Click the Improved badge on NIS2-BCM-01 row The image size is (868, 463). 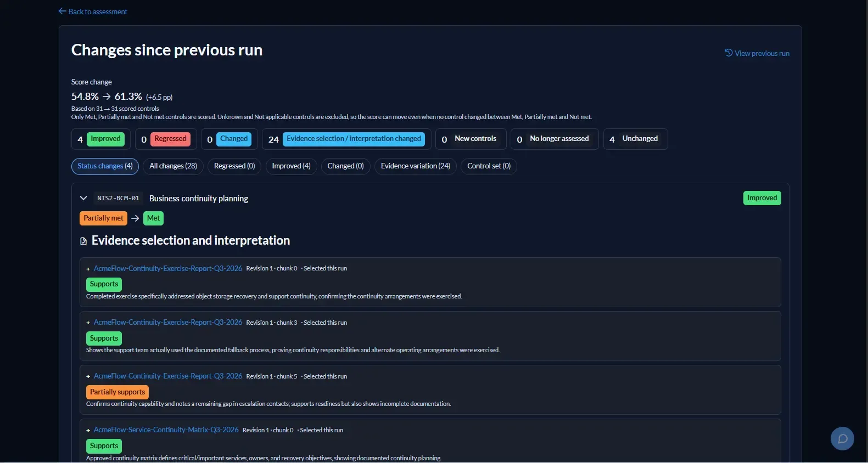tap(762, 198)
